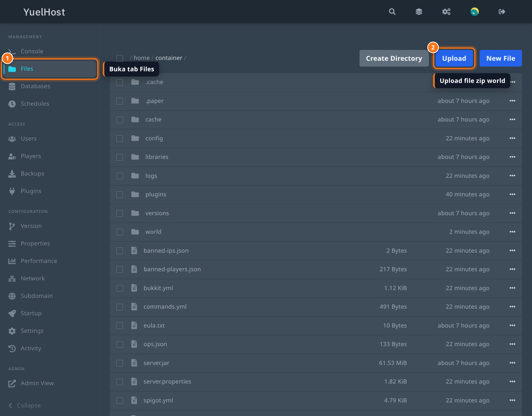Go to the container breadcrumb link
The height and width of the screenshot is (416, 532).
pos(169,58)
